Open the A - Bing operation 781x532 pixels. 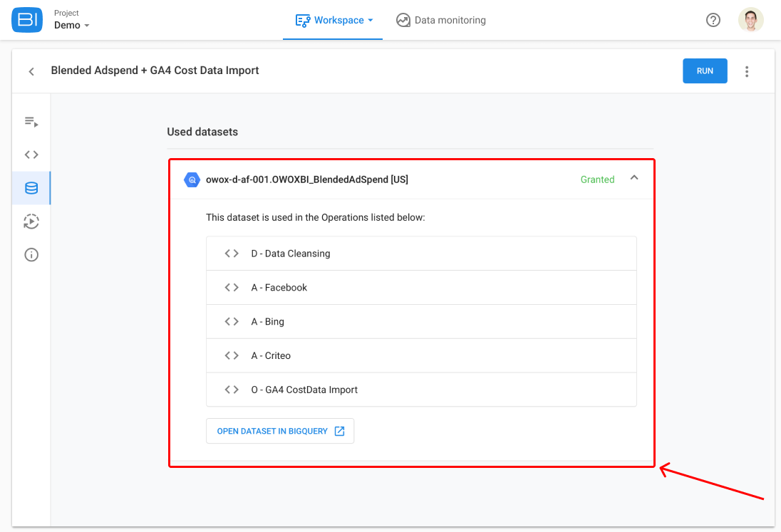coord(421,321)
